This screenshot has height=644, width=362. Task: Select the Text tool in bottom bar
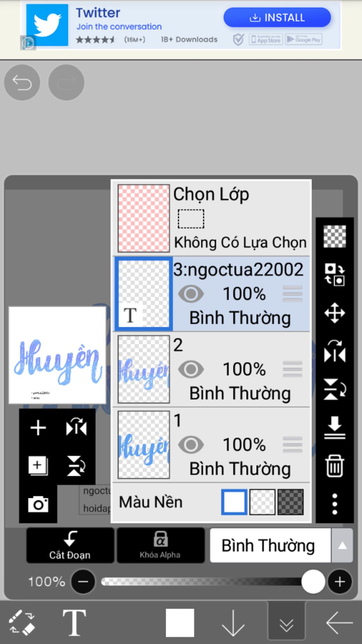coord(74,623)
